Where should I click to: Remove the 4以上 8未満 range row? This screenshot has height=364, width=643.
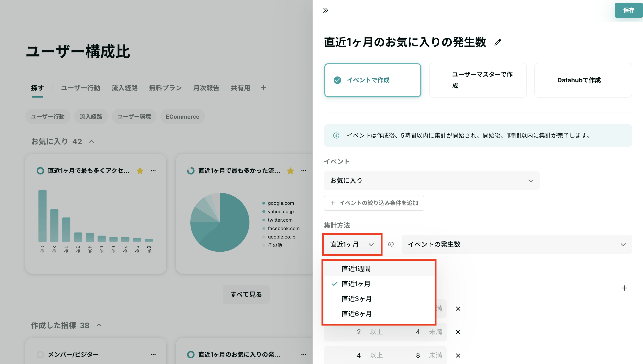point(458,356)
